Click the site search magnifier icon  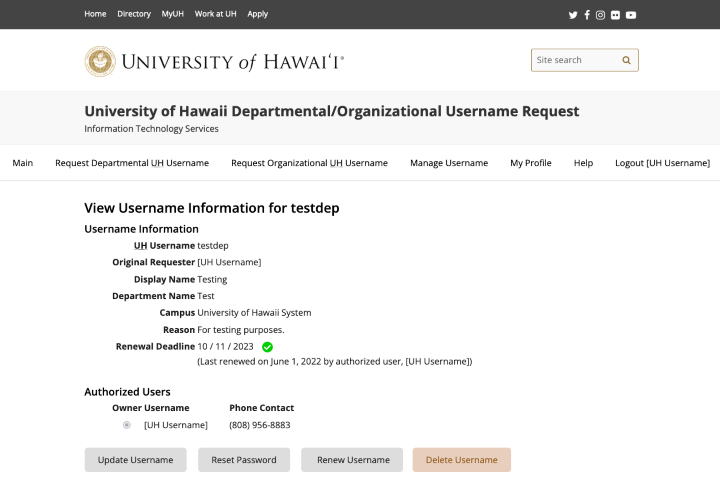[626, 60]
